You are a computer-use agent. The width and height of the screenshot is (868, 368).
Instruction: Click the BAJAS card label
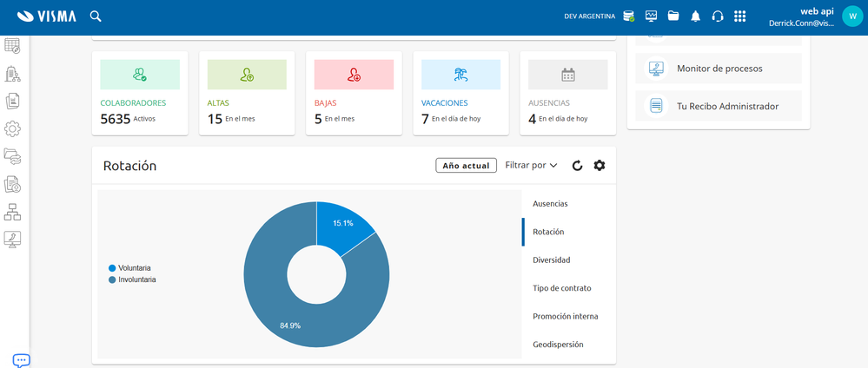click(326, 103)
